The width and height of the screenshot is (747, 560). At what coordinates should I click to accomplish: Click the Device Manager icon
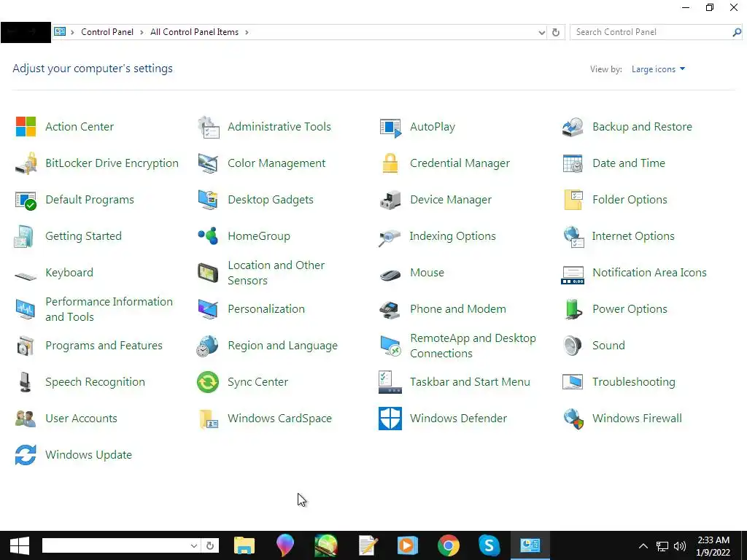[x=390, y=200]
